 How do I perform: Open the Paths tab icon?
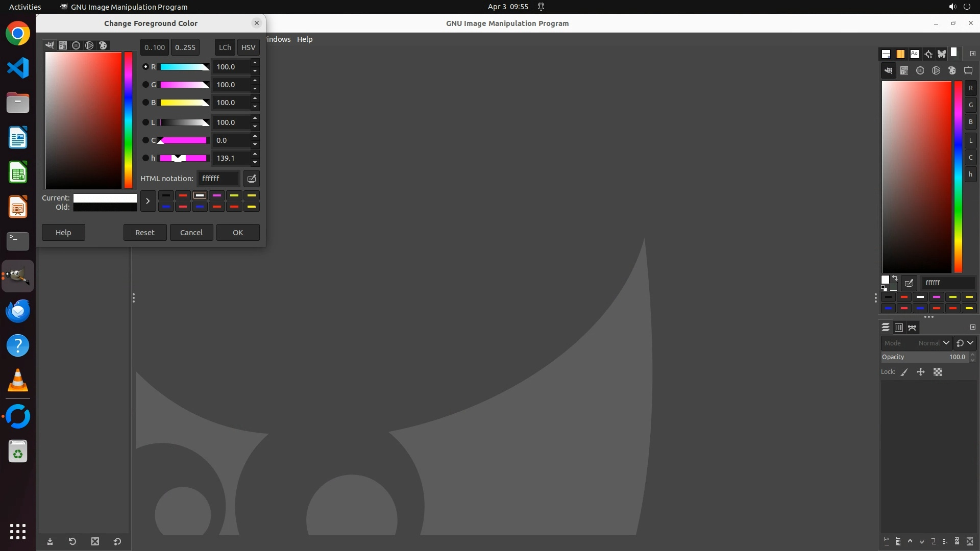pyautogui.click(x=912, y=328)
